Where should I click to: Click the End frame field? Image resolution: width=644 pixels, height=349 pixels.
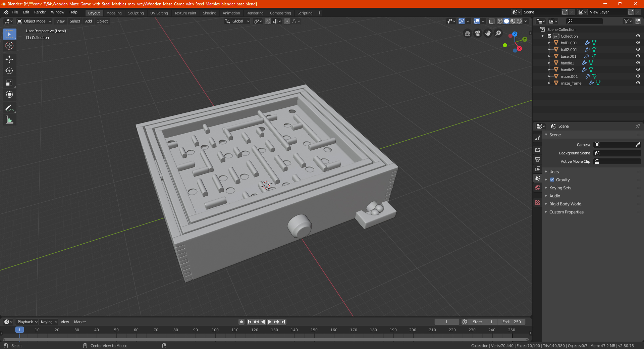[512, 322]
